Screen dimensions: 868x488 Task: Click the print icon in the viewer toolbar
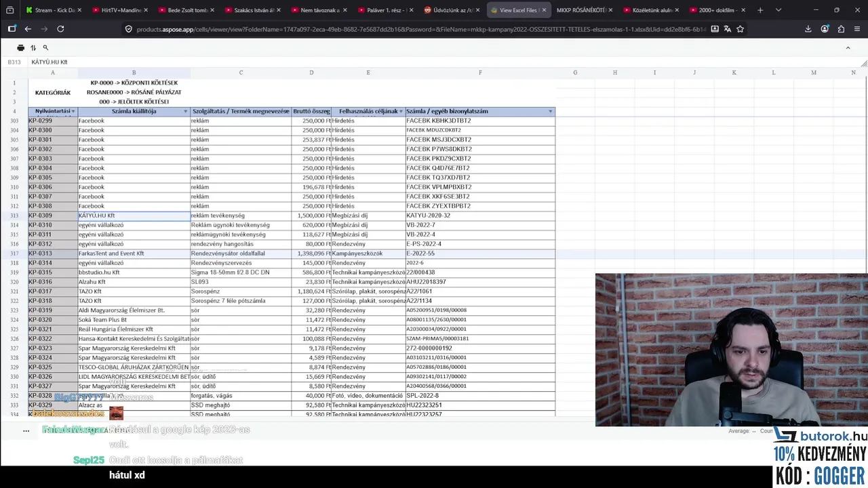pos(20,47)
